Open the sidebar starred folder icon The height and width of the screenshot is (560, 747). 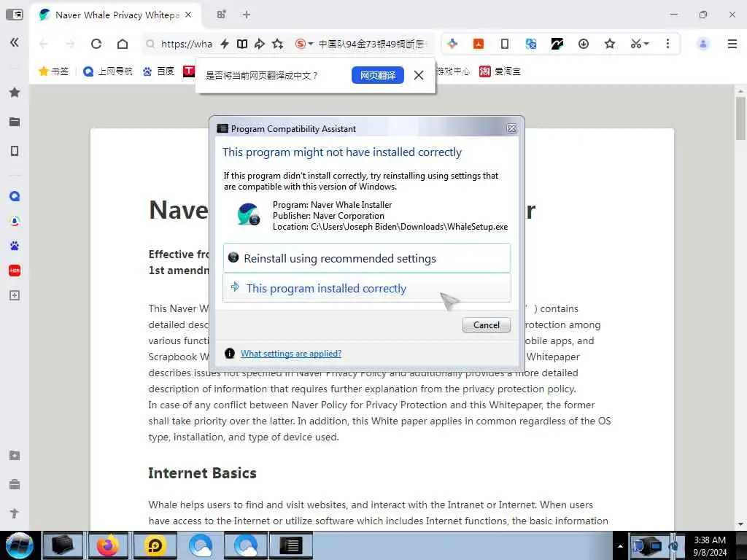(15, 455)
